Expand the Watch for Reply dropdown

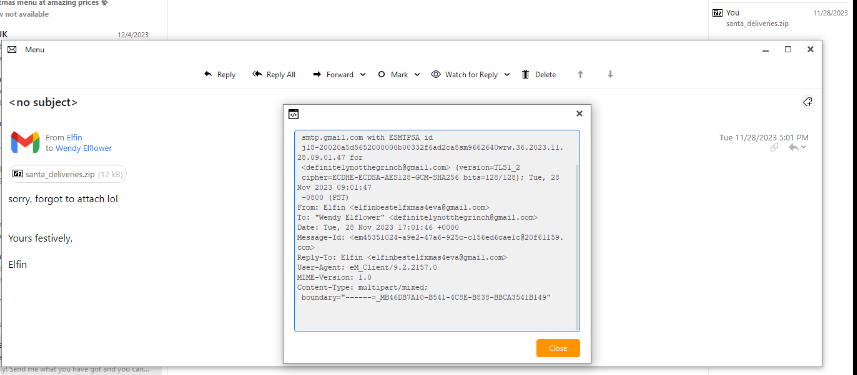click(x=507, y=75)
